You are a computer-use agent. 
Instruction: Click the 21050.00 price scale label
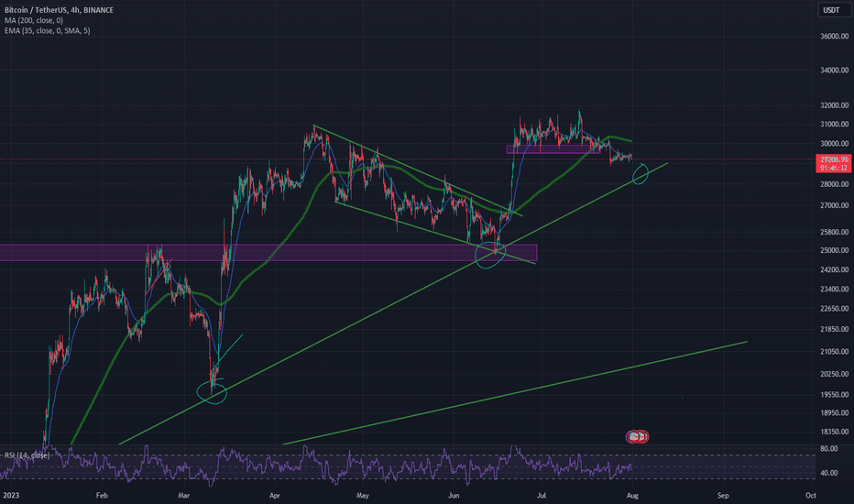(x=835, y=352)
